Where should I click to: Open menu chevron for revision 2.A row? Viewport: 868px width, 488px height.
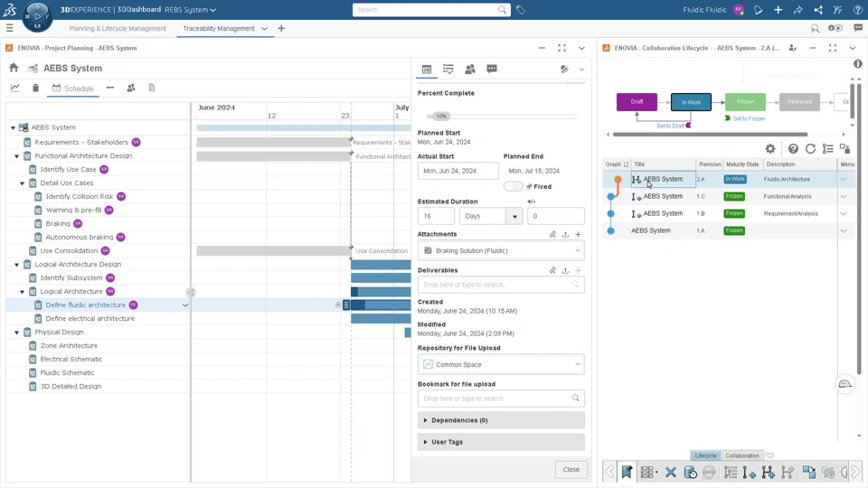point(844,179)
